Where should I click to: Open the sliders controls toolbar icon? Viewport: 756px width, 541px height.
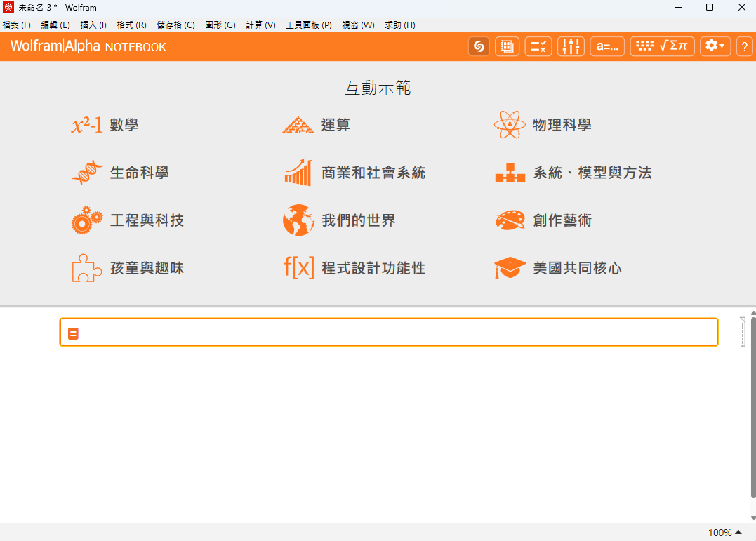tap(571, 46)
